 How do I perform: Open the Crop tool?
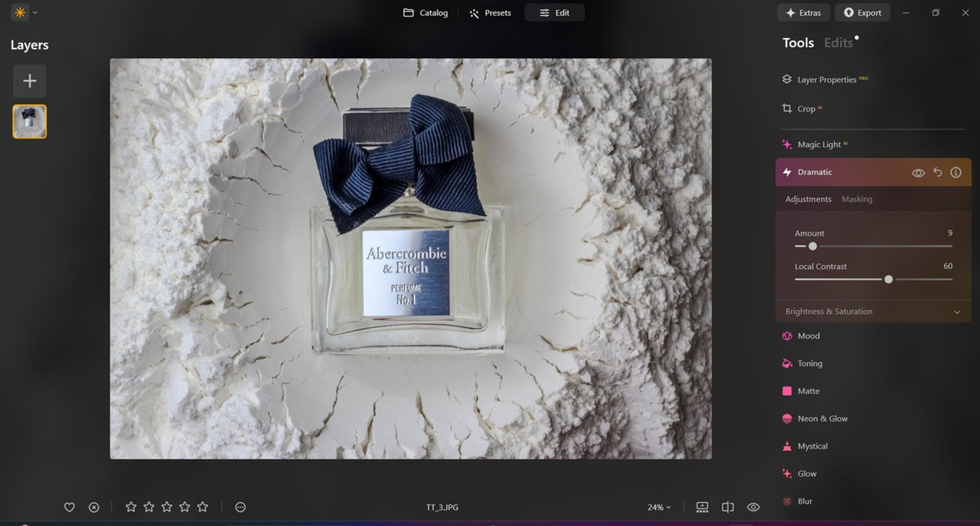(806, 108)
